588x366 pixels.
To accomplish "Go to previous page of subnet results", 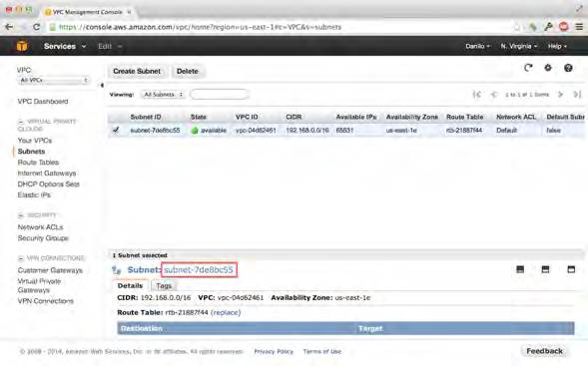I will [494, 95].
